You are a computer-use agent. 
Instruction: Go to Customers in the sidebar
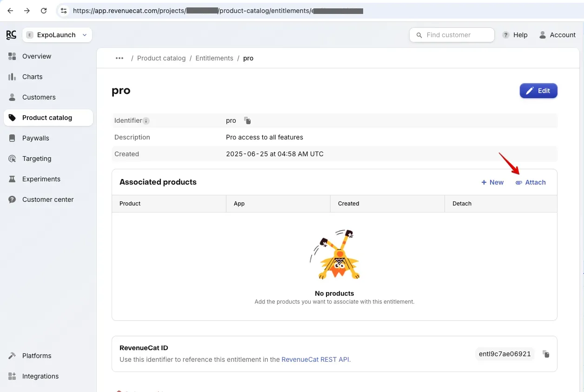tap(48, 97)
